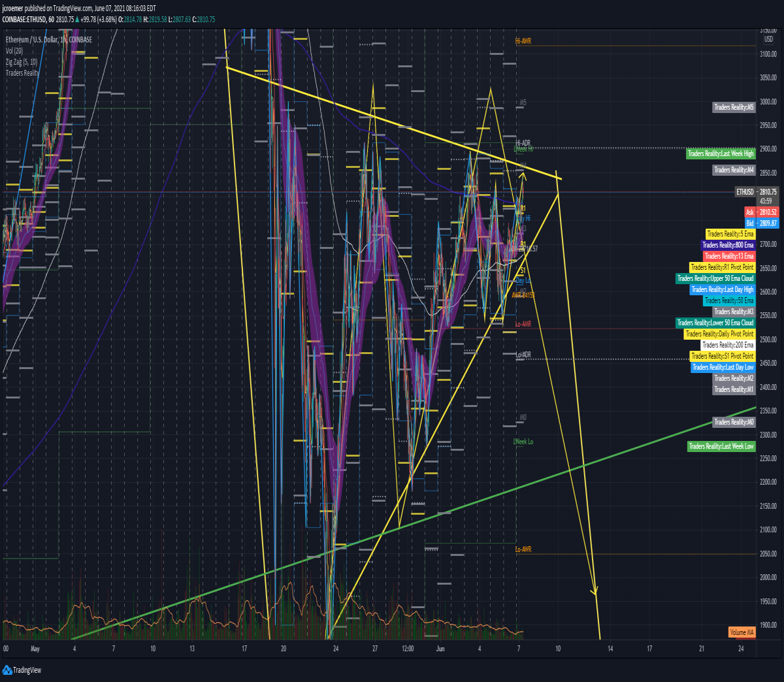
Task: Click the Traders Reality:Last Week Low label
Action: click(721, 446)
